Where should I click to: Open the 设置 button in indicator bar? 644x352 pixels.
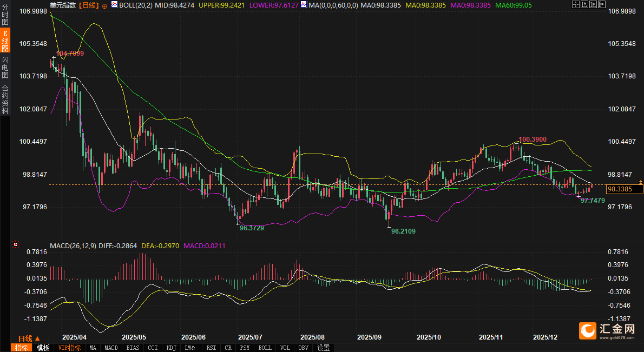pos(323,348)
